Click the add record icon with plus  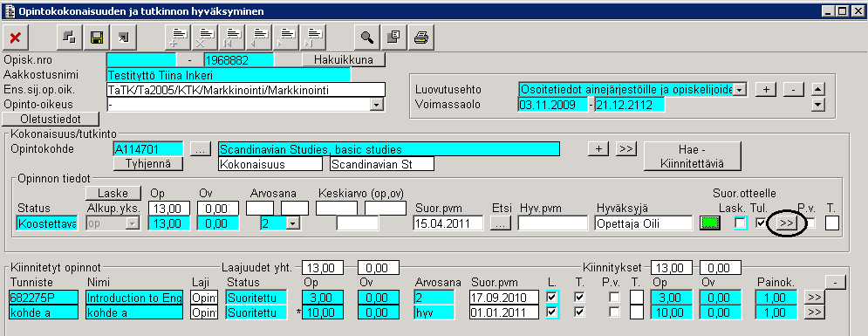pyautogui.click(x=177, y=37)
